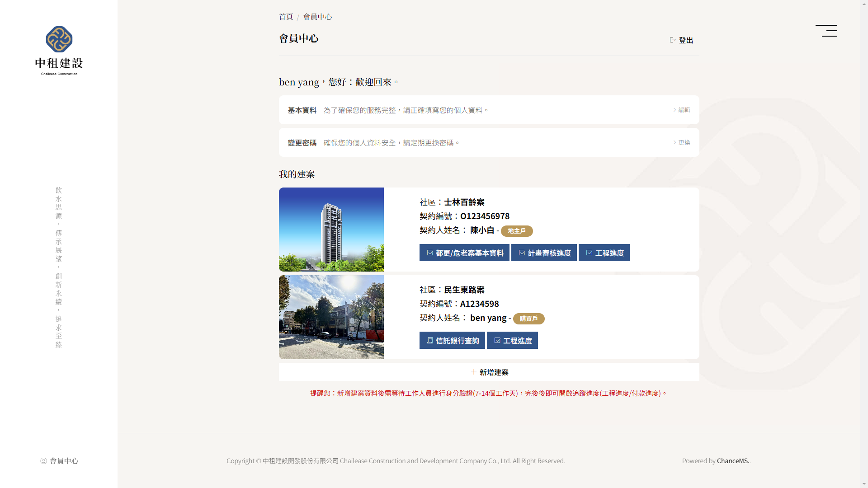The image size is (868, 488).
Task: Click the checklist icon on 計畫審核進度 button
Action: click(521, 253)
